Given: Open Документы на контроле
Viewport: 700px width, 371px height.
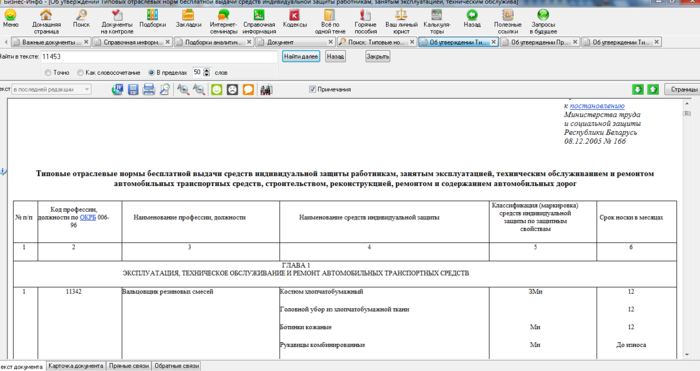Looking at the screenshot, I should [x=117, y=21].
